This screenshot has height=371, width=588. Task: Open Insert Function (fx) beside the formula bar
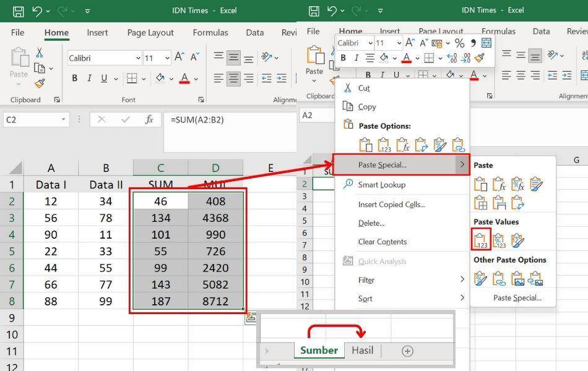[x=149, y=119]
